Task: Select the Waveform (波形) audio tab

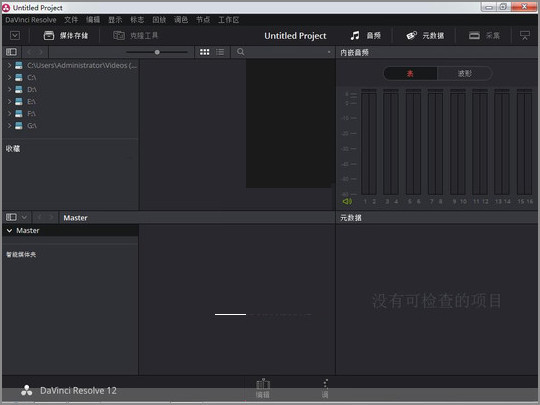Action: click(465, 73)
